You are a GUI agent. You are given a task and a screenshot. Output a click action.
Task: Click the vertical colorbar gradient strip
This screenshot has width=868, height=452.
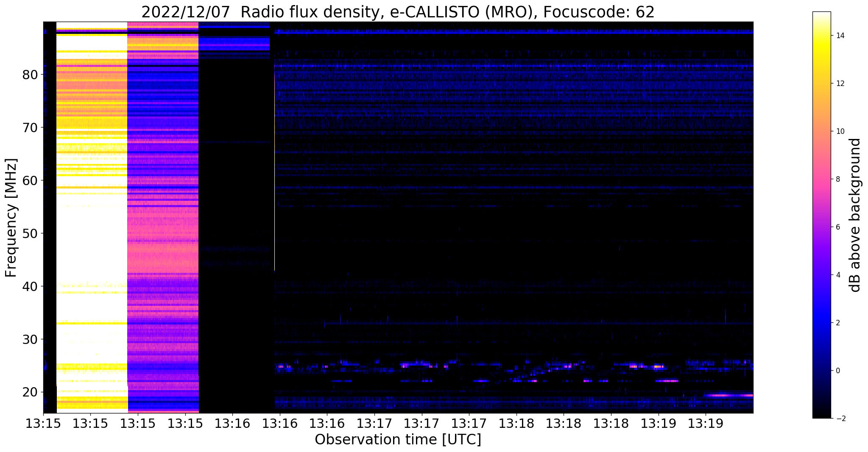pyautogui.click(x=821, y=215)
